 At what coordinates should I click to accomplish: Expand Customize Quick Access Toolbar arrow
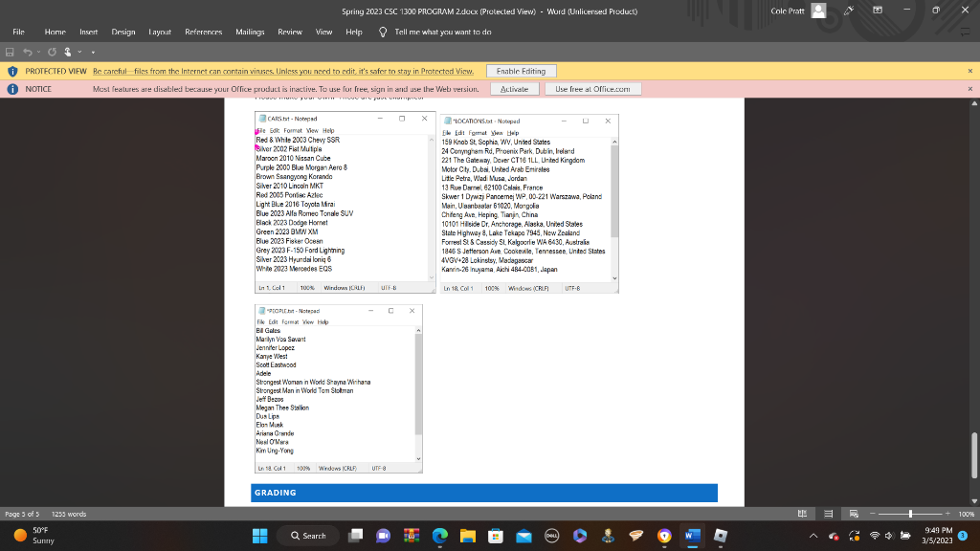pos(93,53)
